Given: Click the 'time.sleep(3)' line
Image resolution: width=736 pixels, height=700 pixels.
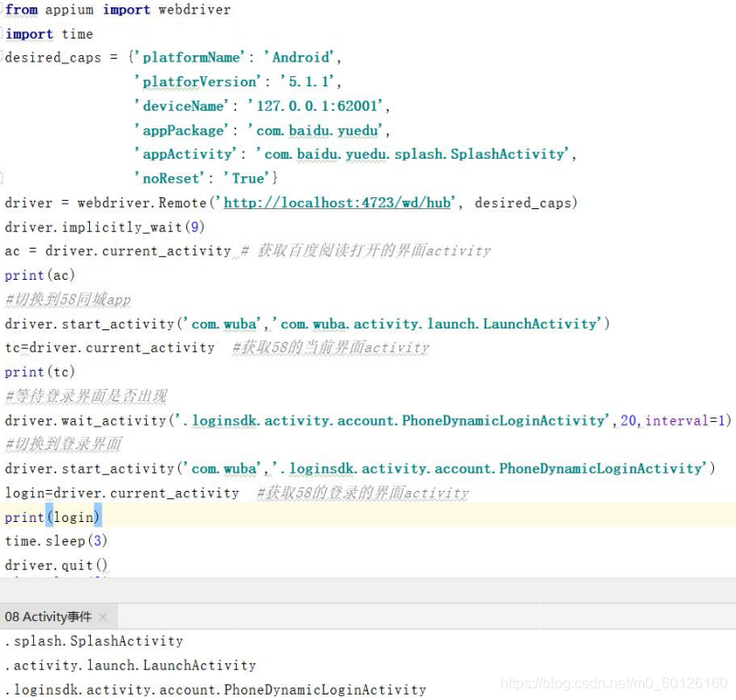Looking at the screenshot, I should click(x=56, y=541).
